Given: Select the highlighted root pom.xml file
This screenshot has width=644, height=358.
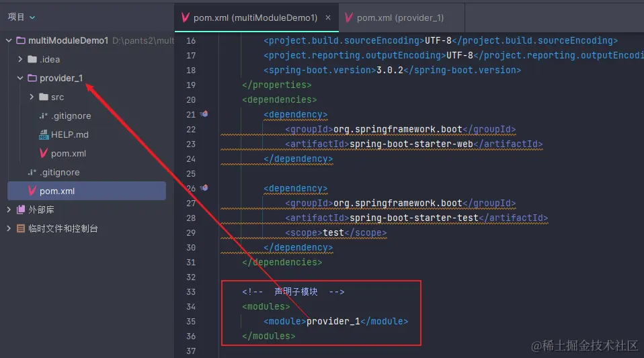Looking at the screenshot, I should tap(87, 191).
